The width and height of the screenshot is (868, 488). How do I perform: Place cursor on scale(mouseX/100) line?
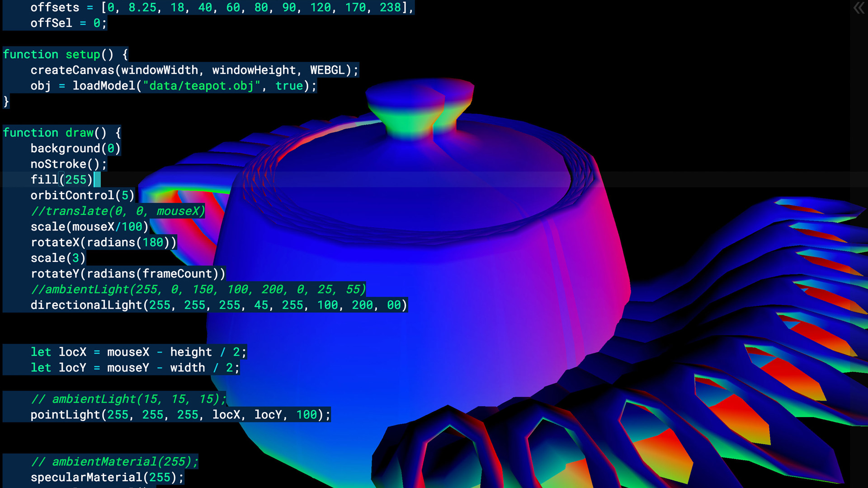89,227
